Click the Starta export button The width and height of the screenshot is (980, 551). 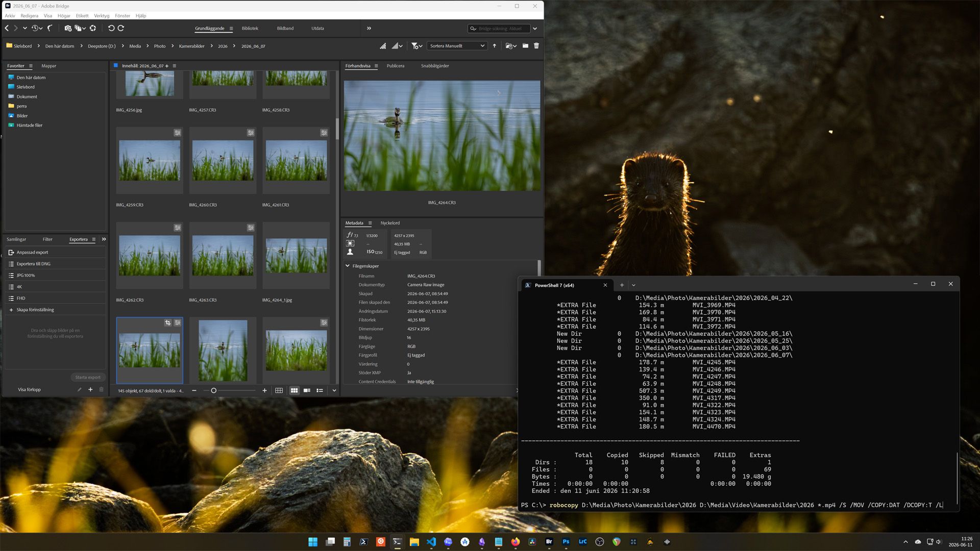88,377
